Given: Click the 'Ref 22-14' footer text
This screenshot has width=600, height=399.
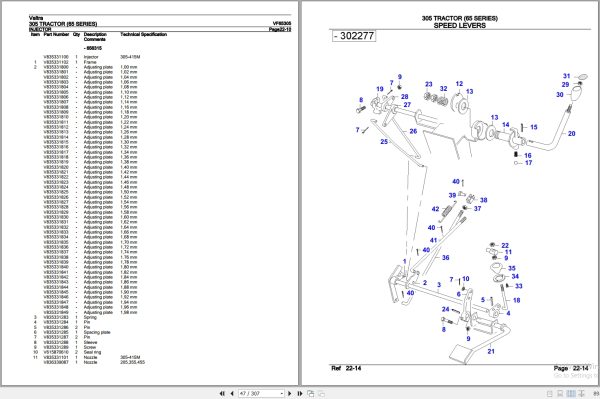Looking at the screenshot, I should [x=346, y=368].
